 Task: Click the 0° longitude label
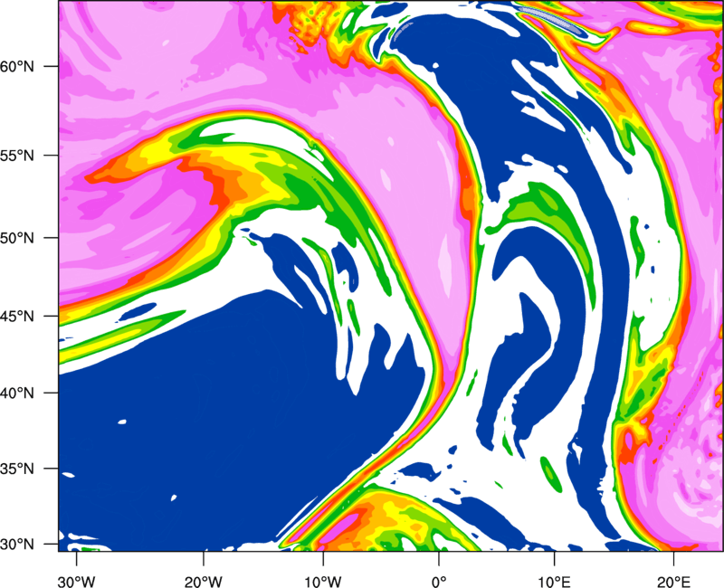point(439,582)
